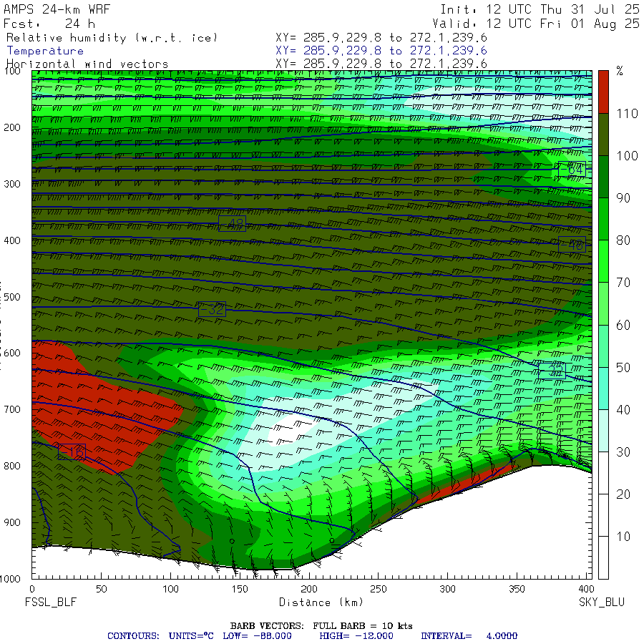Click the blue XY coordinates beside Temperature
Viewport: 644px width, 644px height.
pos(381,51)
